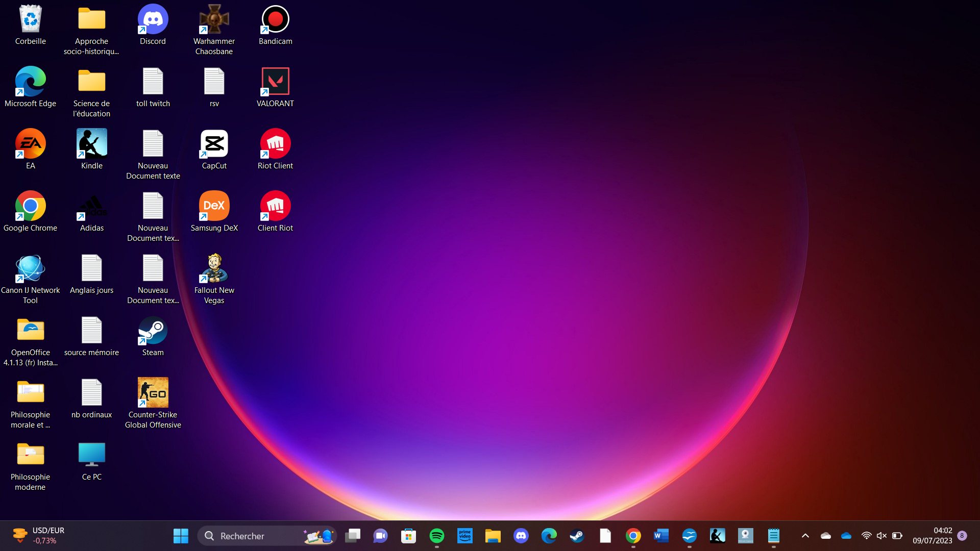Open File Explorer from the taskbar
Image resolution: width=980 pixels, height=551 pixels.
tap(493, 536)
